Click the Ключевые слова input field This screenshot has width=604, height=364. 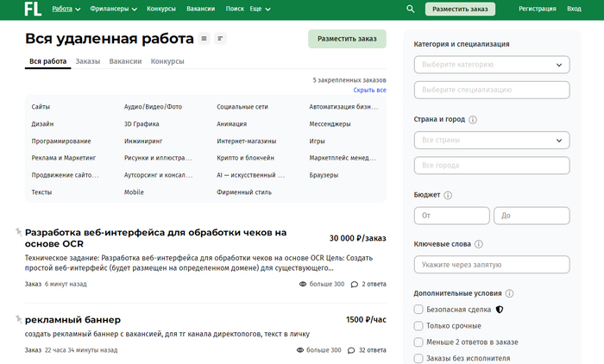(492, 266)
